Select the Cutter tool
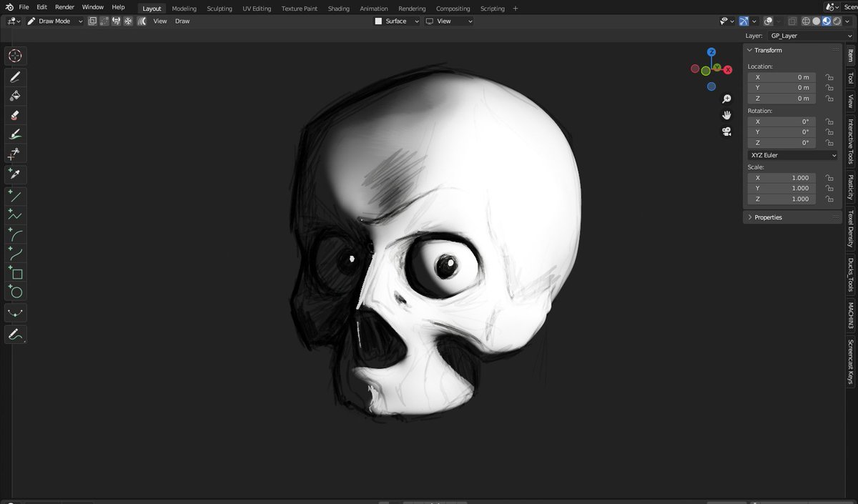The height and width of the screenshot is (504, 858). coord(16,154)
